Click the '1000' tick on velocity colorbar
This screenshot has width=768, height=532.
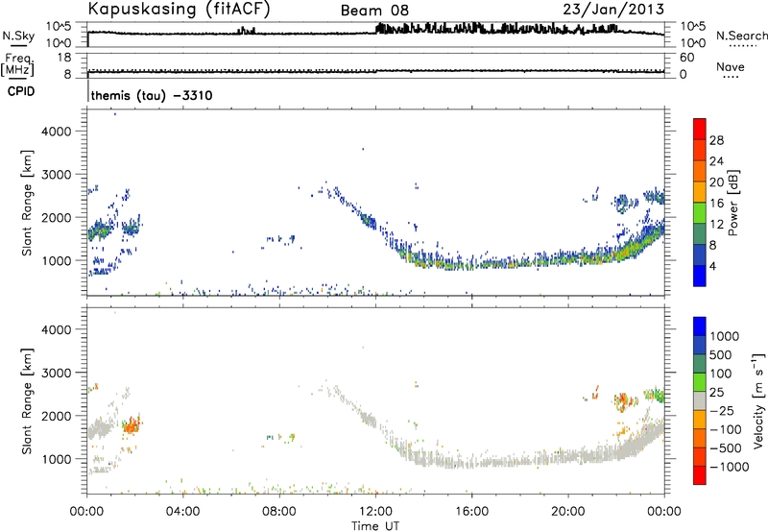coord(724,336)
